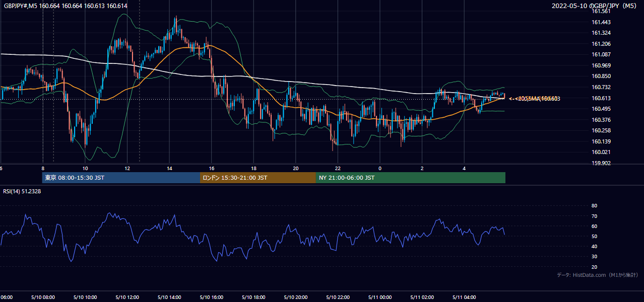Click the RSI level 60 label
This screenshot has width=644, height=302.
point(594,226)
